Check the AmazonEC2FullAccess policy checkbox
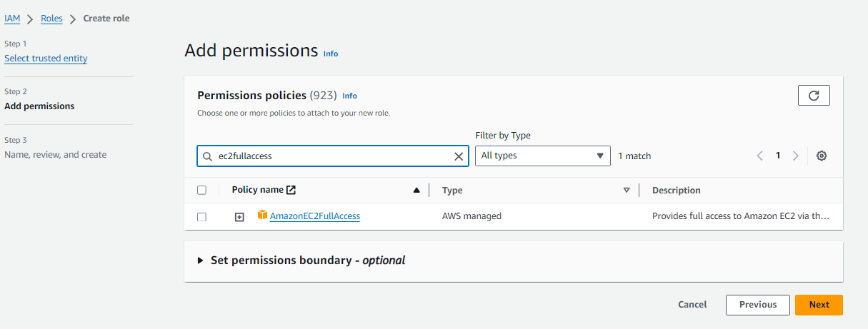Screen dimensions: 868x329 point(201,216)
